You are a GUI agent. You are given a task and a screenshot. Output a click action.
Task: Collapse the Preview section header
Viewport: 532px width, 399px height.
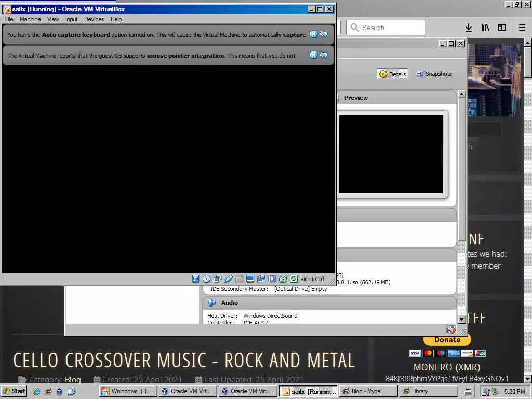(x=356, y=98)
